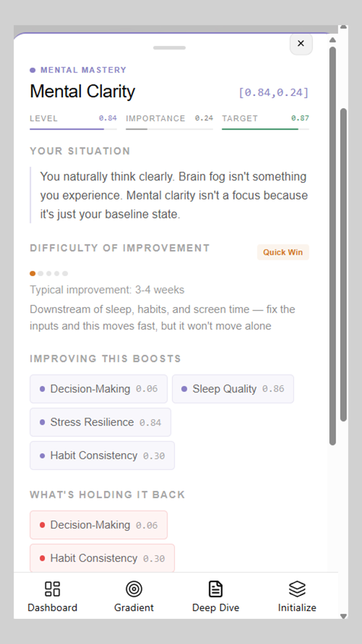Select the Importance progress bar
362x644 pixels.
pos(169,129)
